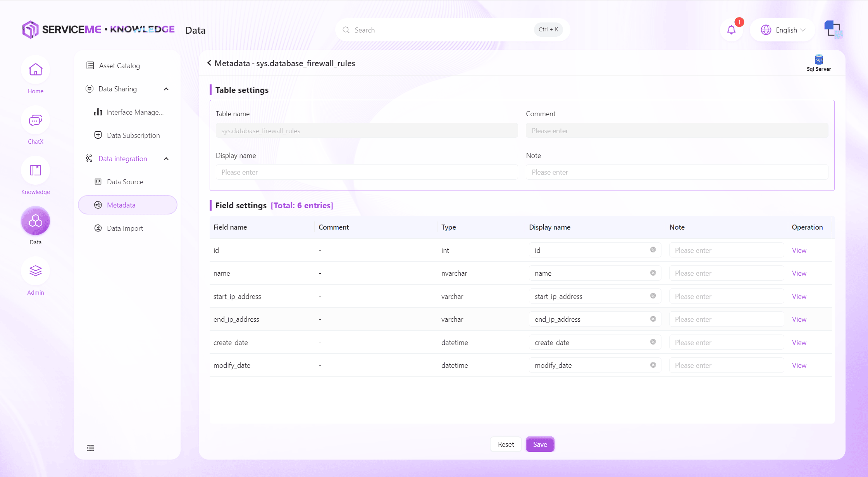Clear the modify_date display name field
868x477 pixels.
(653, 365)
